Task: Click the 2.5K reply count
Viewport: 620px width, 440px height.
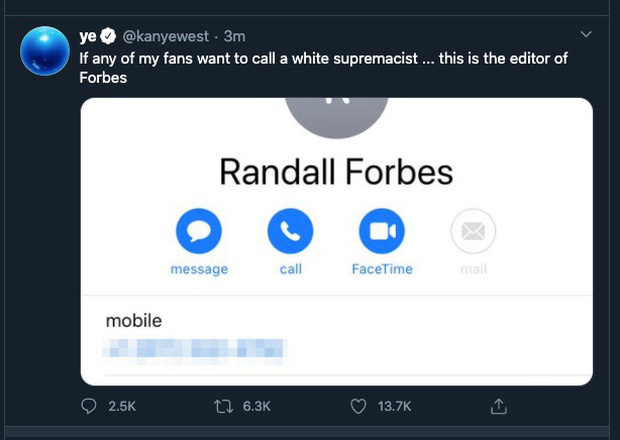Action: click(121, 406)
